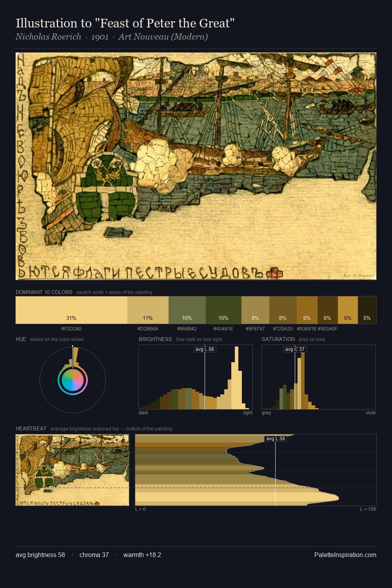
Task: Click the '#40481E' hex label
Action: pyautogui.click(x=223, y=329)
